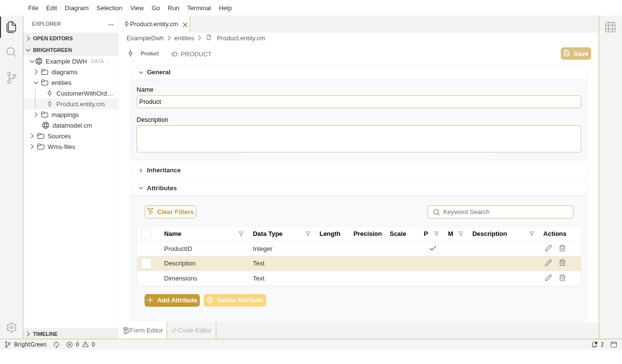Open the Source Control view
622x364 pixels.
click(11, 77)
